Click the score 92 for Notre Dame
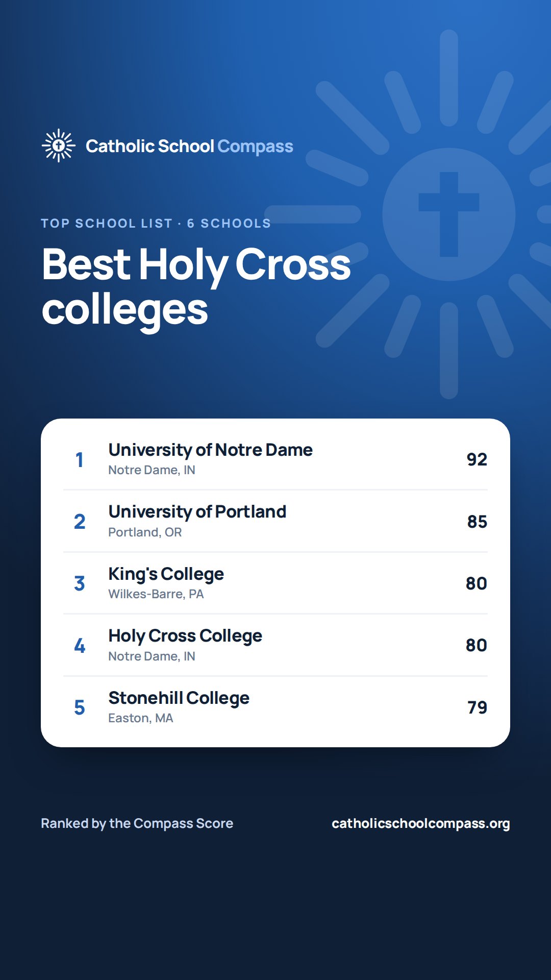Screen dimensions: 551x980 [x=477, y=459]
